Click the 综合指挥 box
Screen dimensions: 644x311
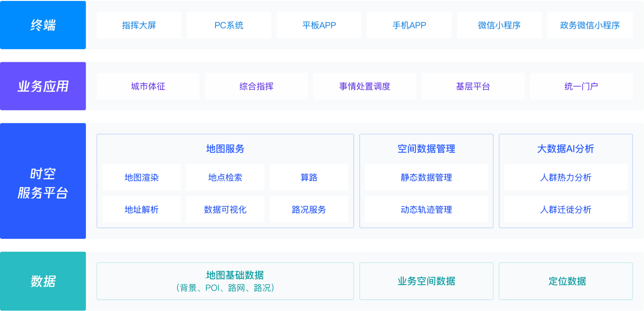click(x=256, y=86)
